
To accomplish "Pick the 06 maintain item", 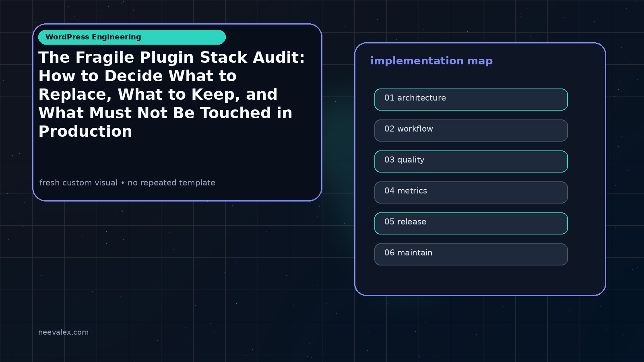I will coord(471,254).
